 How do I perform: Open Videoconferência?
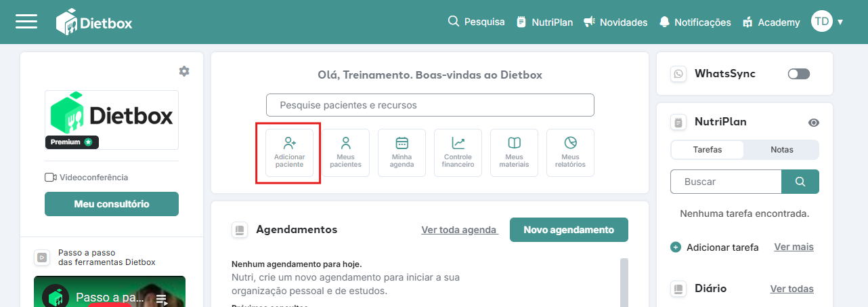coord(87,178)
